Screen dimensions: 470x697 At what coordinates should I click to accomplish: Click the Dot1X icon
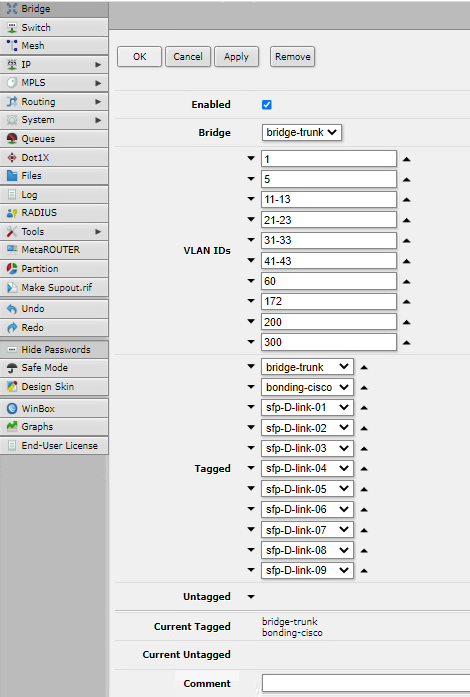pos(12,157)
